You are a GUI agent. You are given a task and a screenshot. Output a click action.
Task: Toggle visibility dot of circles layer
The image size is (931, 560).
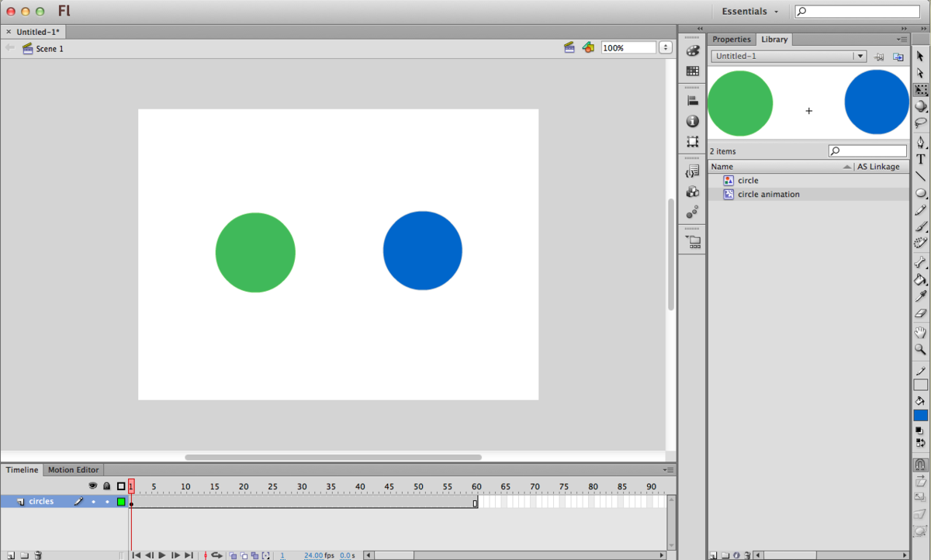93,502
